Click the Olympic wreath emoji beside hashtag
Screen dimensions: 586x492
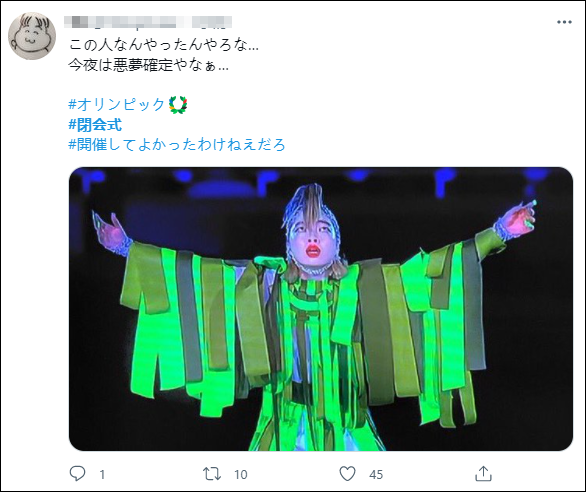tap(178, 105)
